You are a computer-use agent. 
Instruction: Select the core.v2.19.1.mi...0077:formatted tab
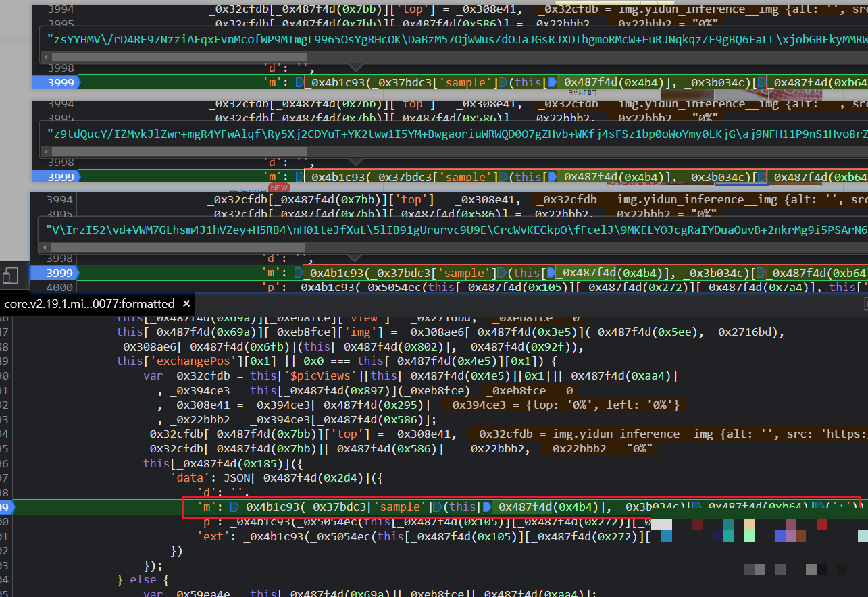[x=89, y=303]
